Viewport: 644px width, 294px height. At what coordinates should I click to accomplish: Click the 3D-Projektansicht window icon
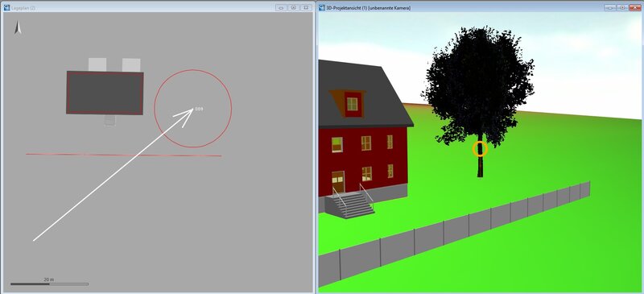[x=321, y=8]
